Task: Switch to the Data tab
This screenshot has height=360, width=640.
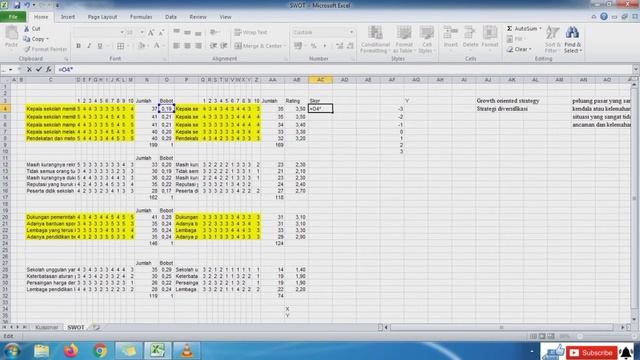Action: coord(171,17)
